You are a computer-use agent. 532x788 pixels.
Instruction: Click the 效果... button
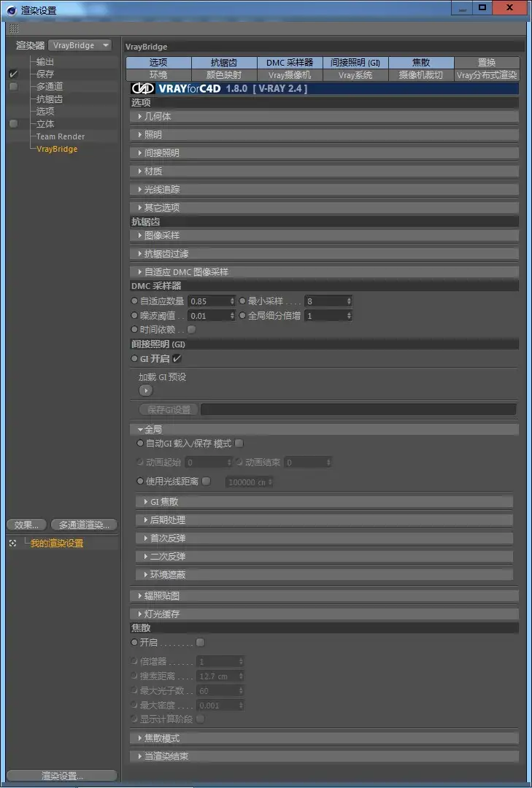point(27,525)
